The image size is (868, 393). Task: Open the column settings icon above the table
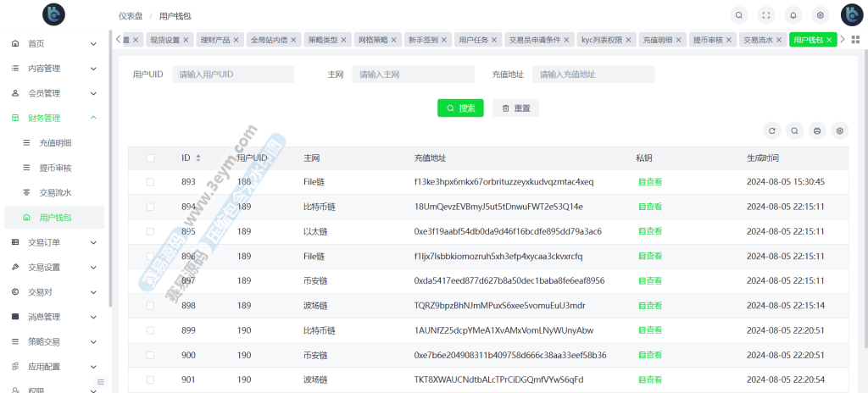pos(840,130)
